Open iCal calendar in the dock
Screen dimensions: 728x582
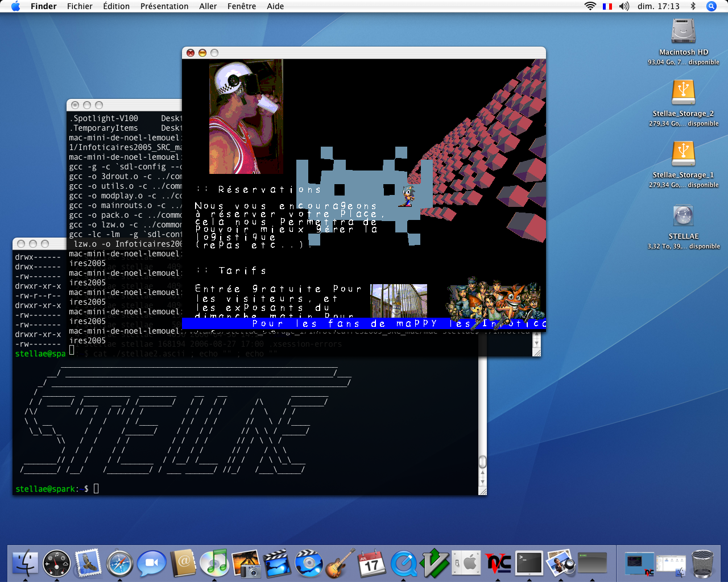point(372,563)
